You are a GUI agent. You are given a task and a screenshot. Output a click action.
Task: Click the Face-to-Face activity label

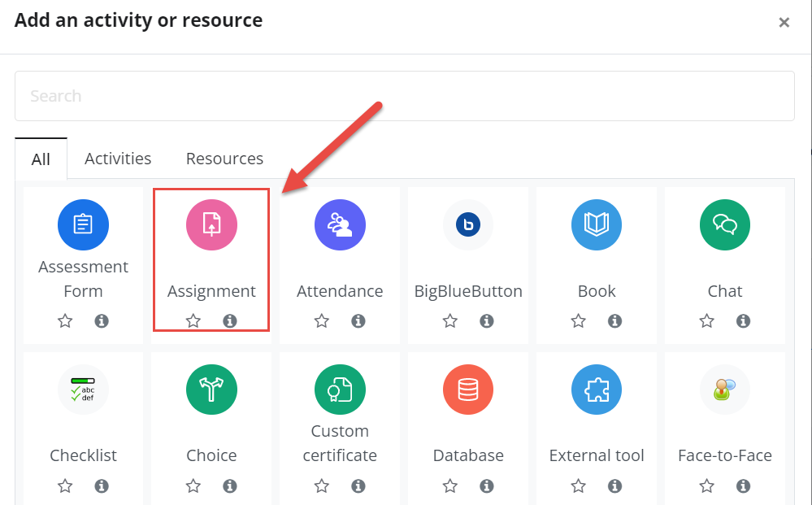click(x=725, y=455)
